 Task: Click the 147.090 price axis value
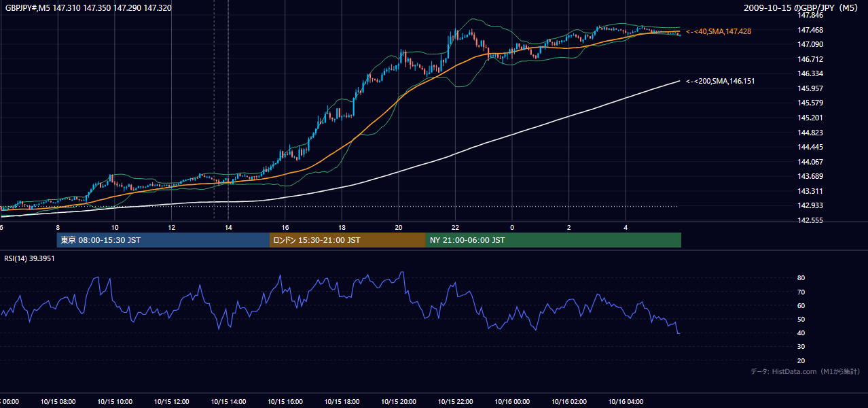point(810,44)
